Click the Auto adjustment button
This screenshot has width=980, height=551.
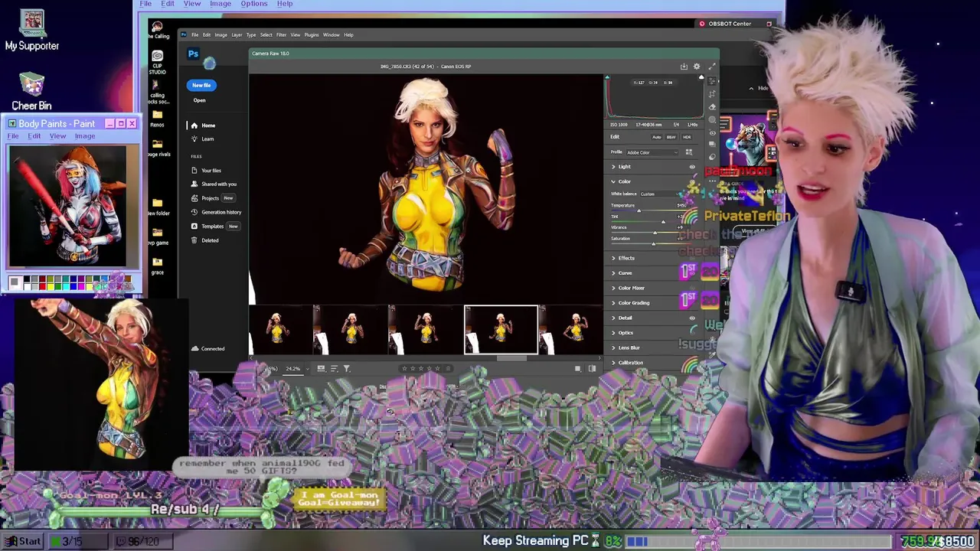[656, 137]
